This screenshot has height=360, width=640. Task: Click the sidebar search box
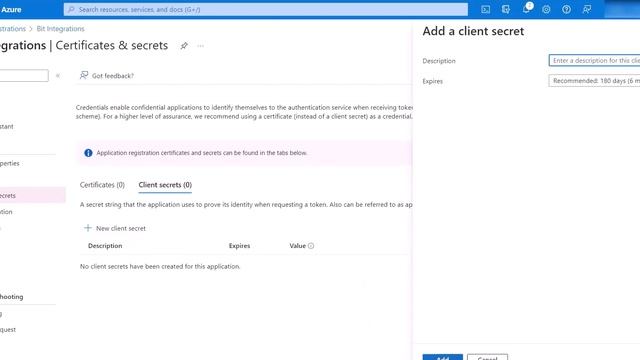[24, 76]
